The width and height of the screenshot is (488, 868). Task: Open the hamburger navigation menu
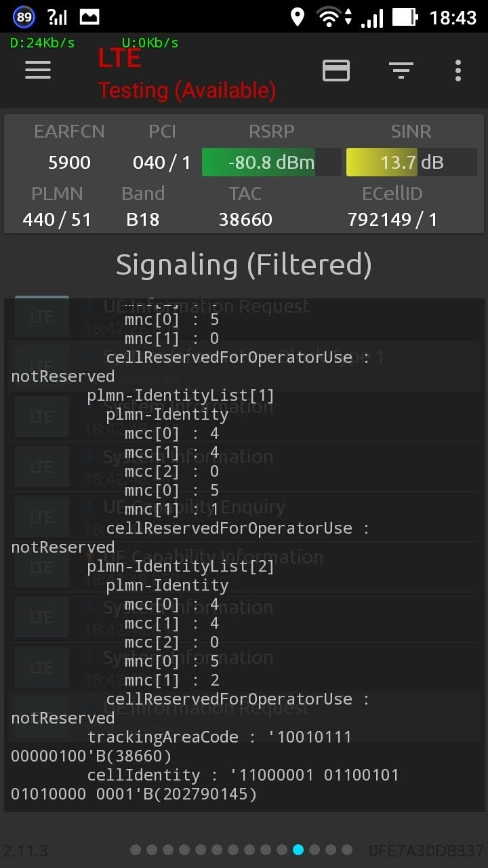click(38, 70)
